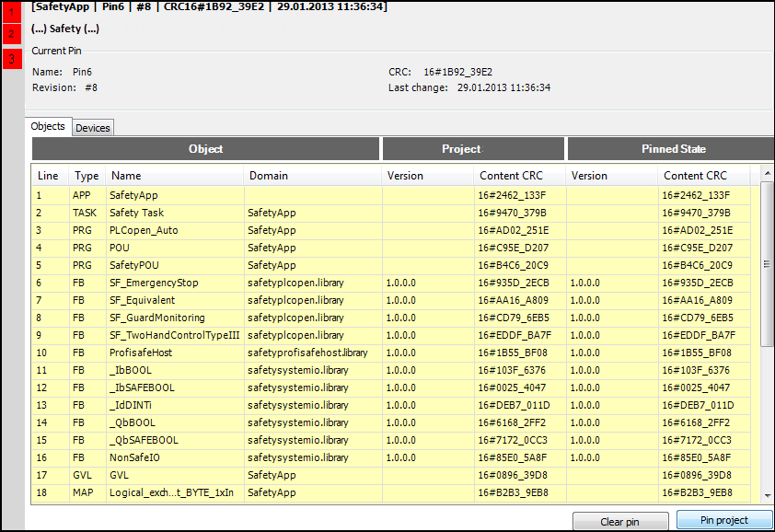Switch to the Devices tab
Screen dimensions: 775x532
(x=92, y=127)
